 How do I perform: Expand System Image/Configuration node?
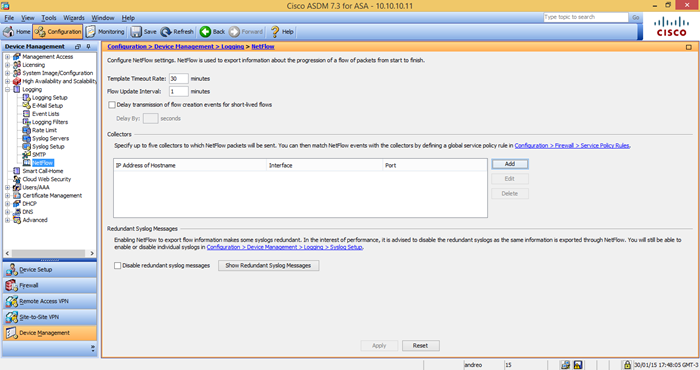coord(7,73)
